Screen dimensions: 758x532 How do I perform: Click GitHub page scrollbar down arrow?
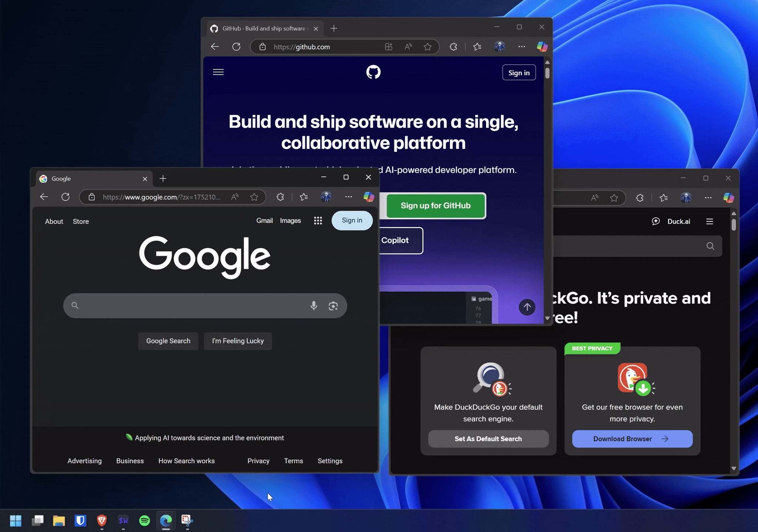tap(547, 318)
